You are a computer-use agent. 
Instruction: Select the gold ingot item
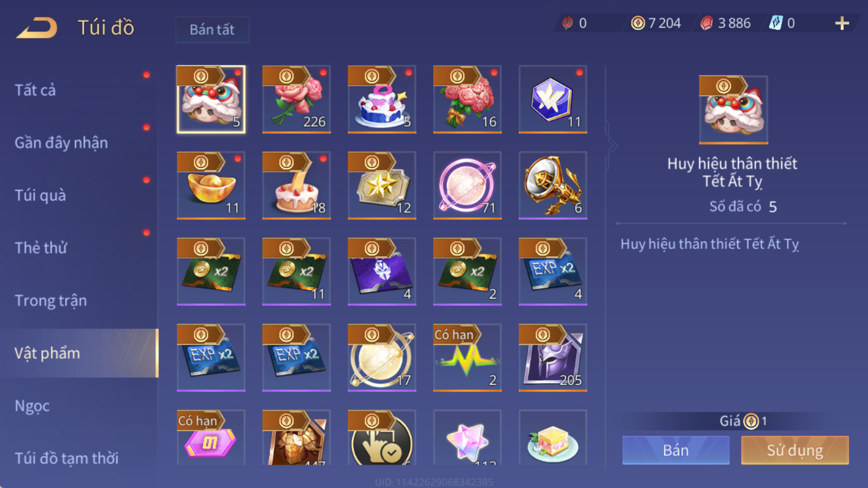point(211,185)
